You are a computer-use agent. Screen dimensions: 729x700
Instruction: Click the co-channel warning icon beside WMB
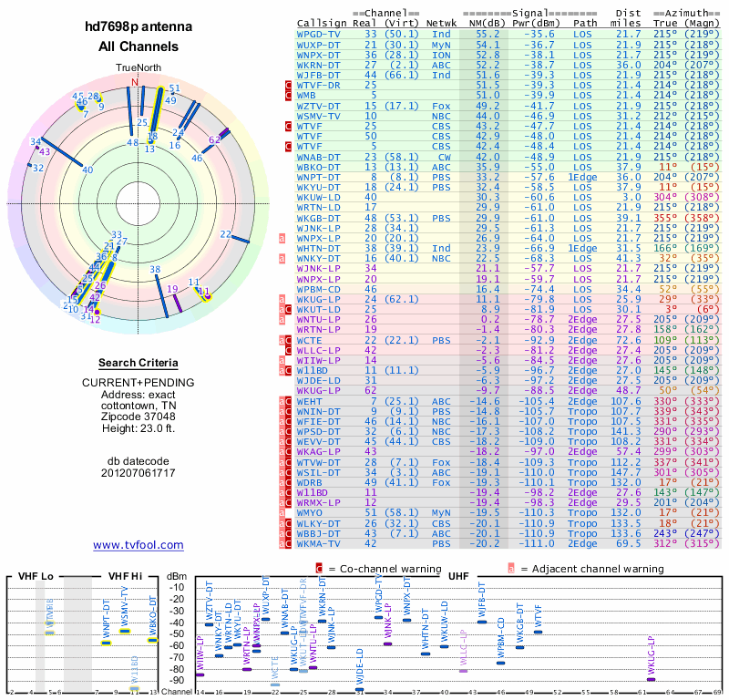[x=288, y=96]
